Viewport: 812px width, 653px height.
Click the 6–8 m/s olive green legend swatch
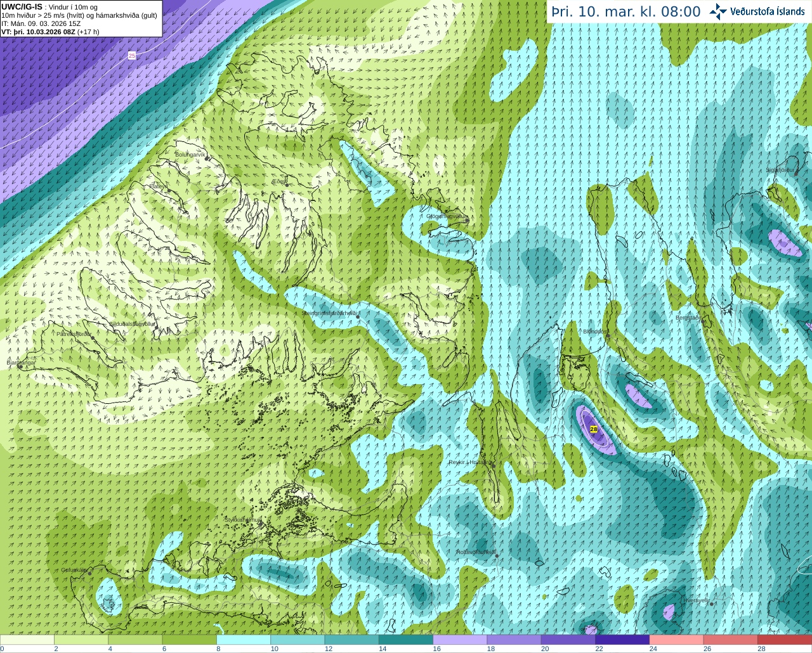tap(190, 640)
